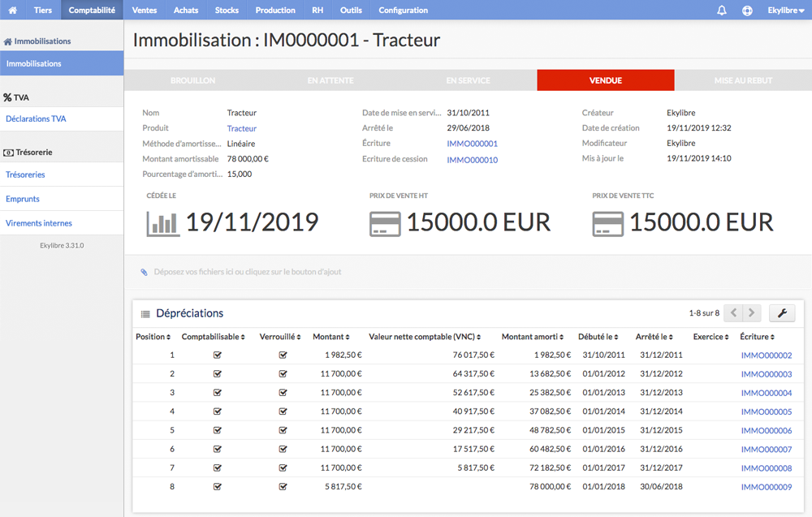Toggle Verrouillé checkbox in row 8
This screenshot has width=812, height=517.
[x=283, y=486]
